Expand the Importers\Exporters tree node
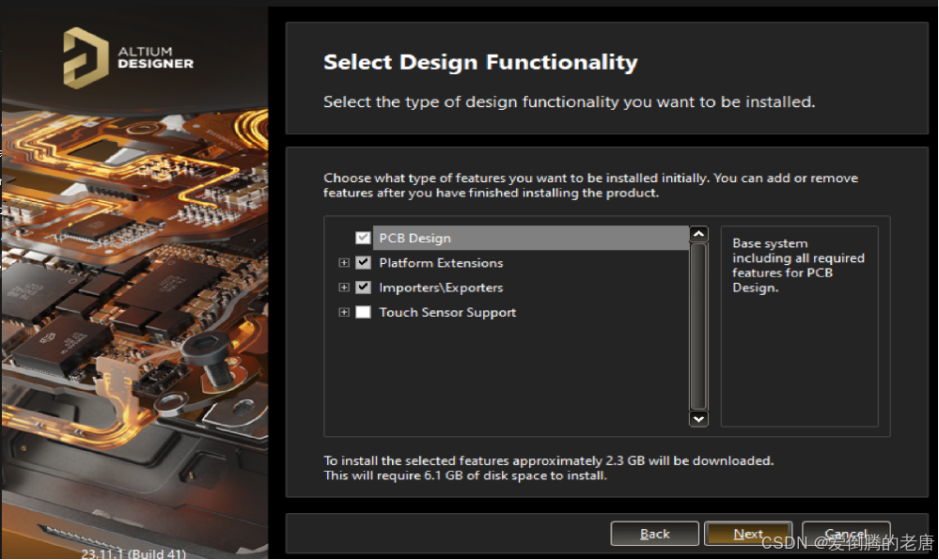 344,287
